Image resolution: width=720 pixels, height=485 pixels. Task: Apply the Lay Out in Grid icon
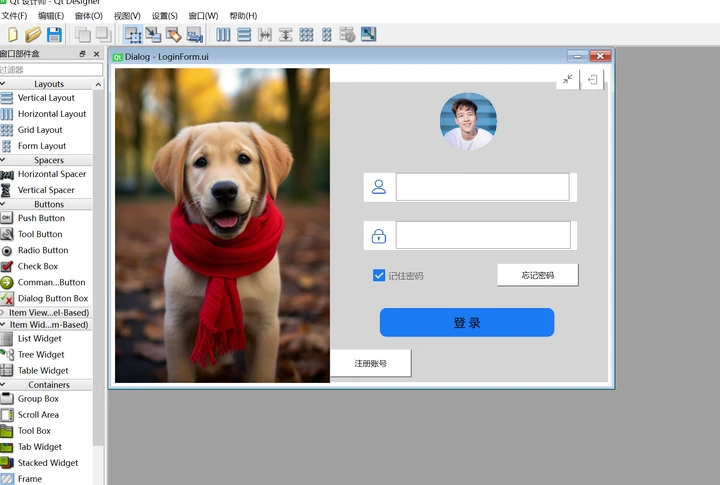click(306, 35)
